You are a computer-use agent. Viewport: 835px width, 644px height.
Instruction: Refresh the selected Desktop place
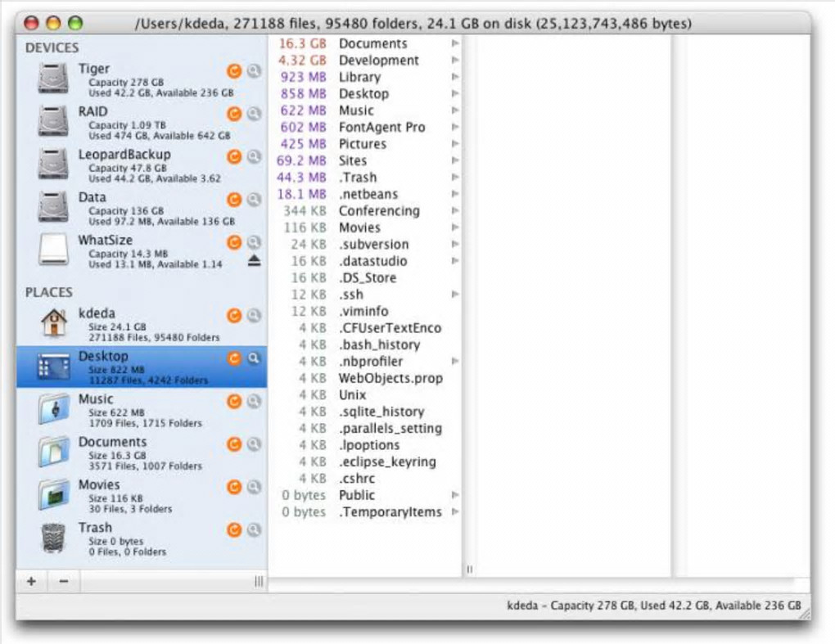click(x=234, y=358)
